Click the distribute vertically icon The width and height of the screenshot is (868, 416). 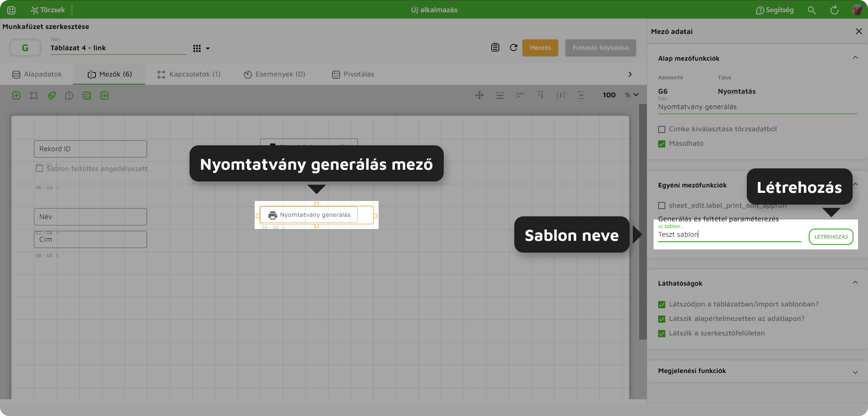click(581, 95)
